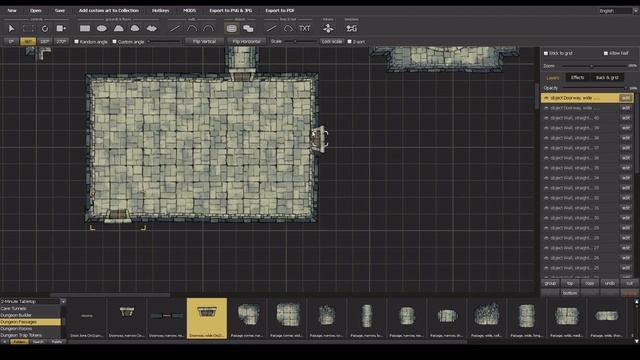Pick the freeform blob floor tool

click(151, 28)
